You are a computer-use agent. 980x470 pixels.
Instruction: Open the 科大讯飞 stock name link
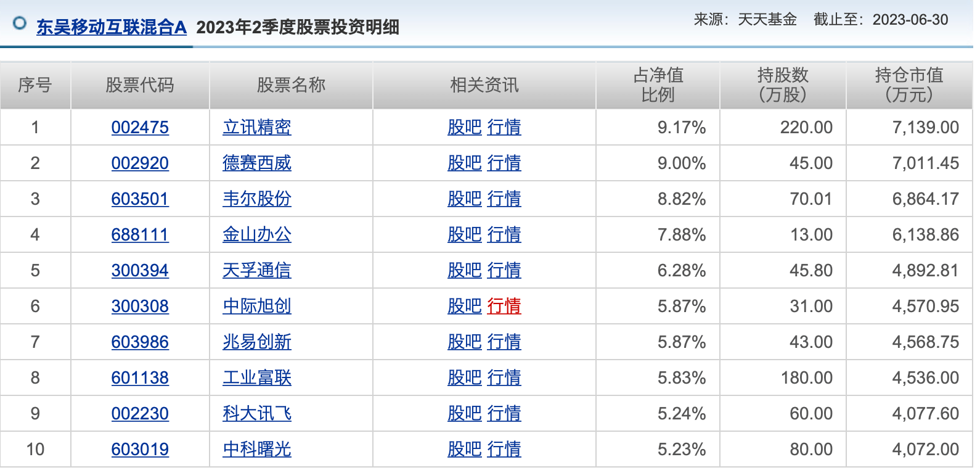tap(257, 414)
